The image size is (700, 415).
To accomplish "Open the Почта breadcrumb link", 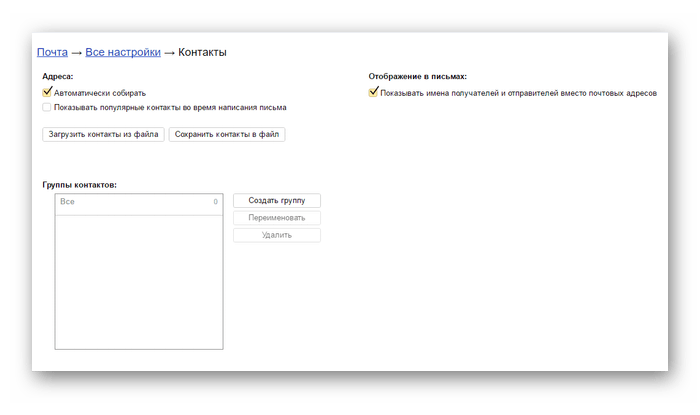I will (x=52, y=52).
